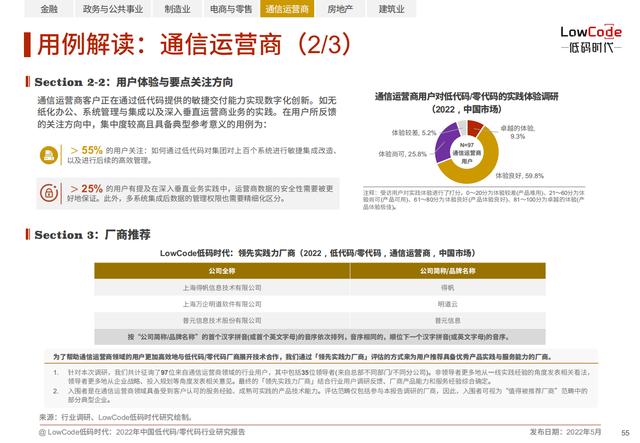640x443 pixels.
Task: Select the 上海得帆信息技术有限公司 table cell
Action: (222, 288)
